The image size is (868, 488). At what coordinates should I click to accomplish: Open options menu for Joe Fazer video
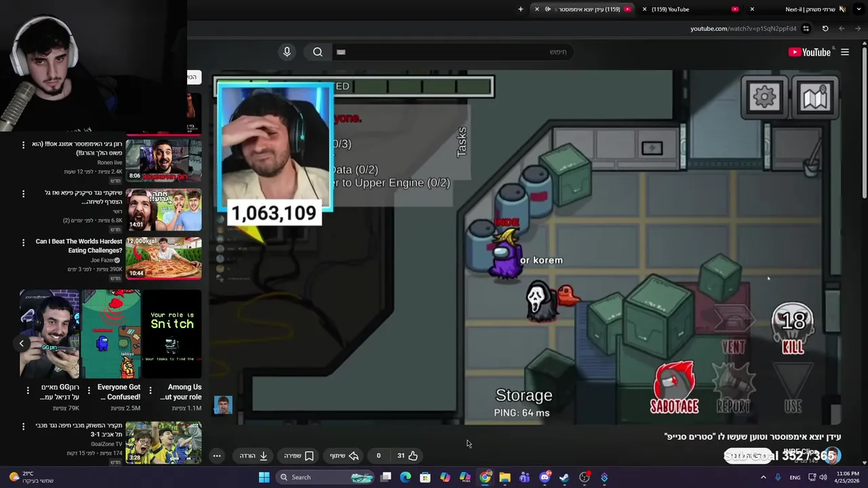(23, 242)
